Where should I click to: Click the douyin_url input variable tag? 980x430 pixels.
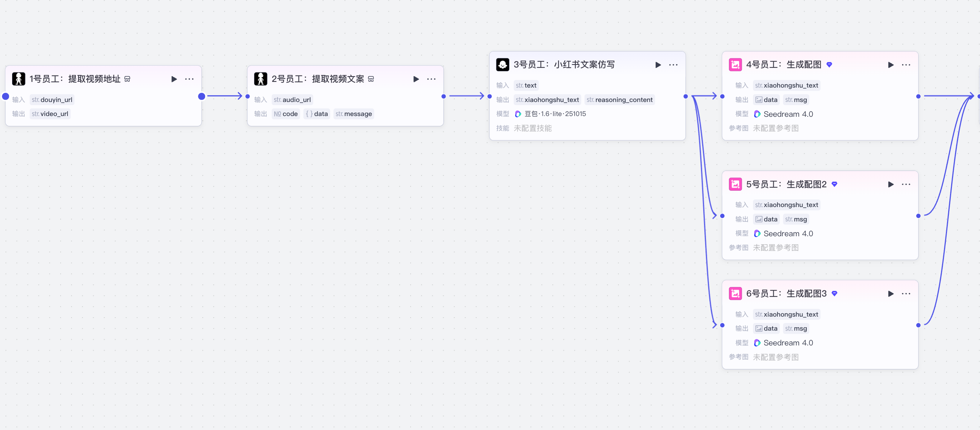52,100
